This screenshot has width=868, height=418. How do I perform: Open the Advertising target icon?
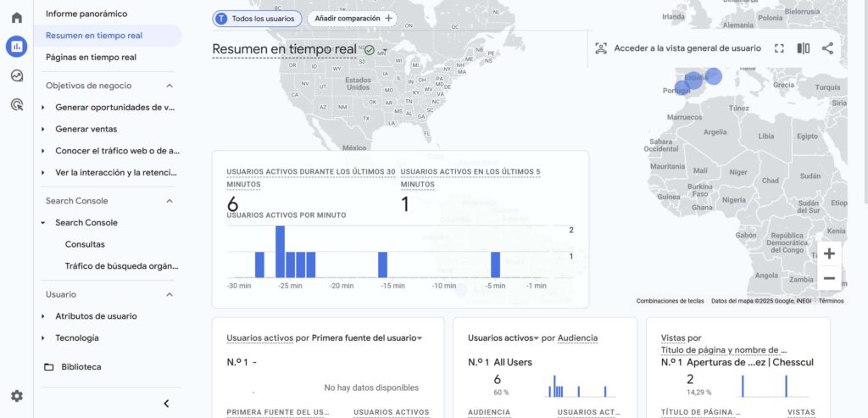point(16,105)
